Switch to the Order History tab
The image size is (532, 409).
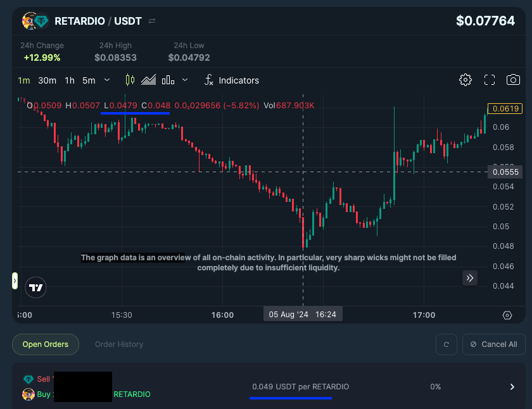click(119, 344)
